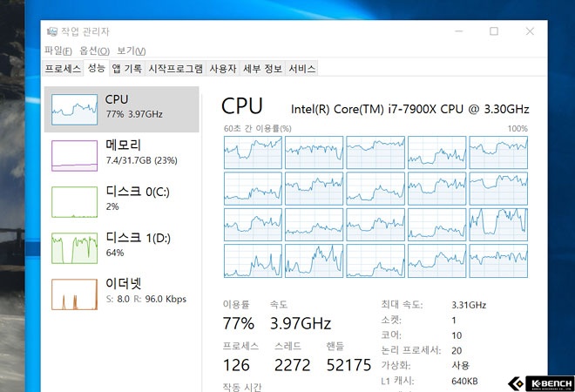Close the 작업 관리자 window

530,31
